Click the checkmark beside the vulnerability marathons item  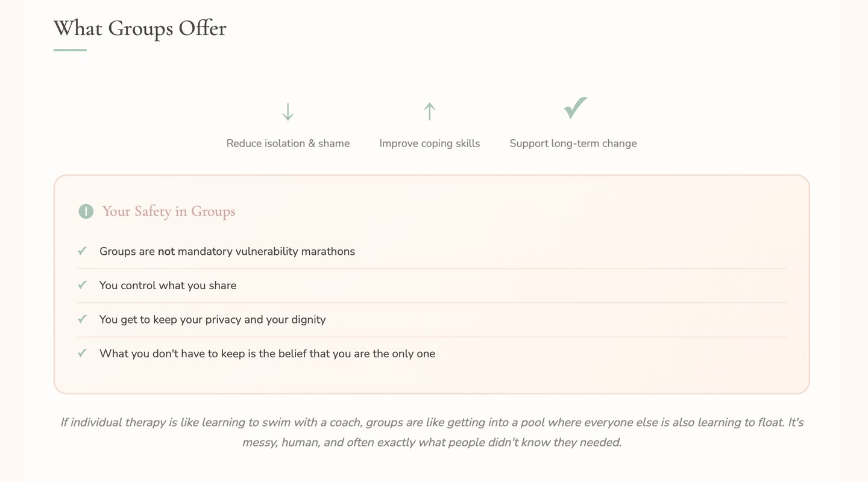(x=83, y=251)
